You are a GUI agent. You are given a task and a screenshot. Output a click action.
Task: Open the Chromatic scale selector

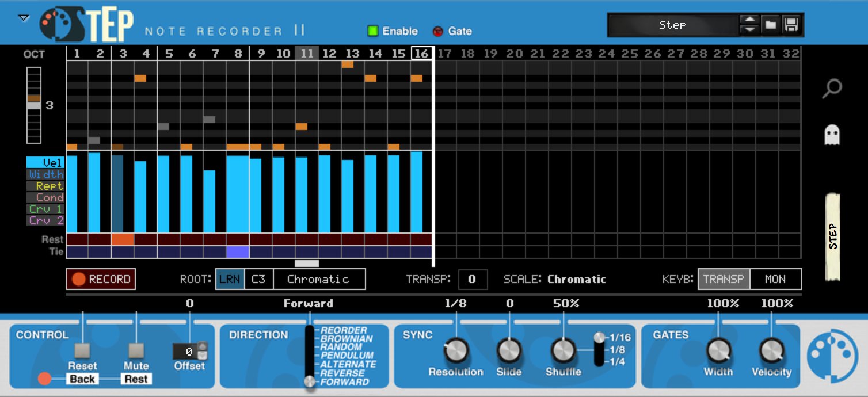tap(320, 279)
